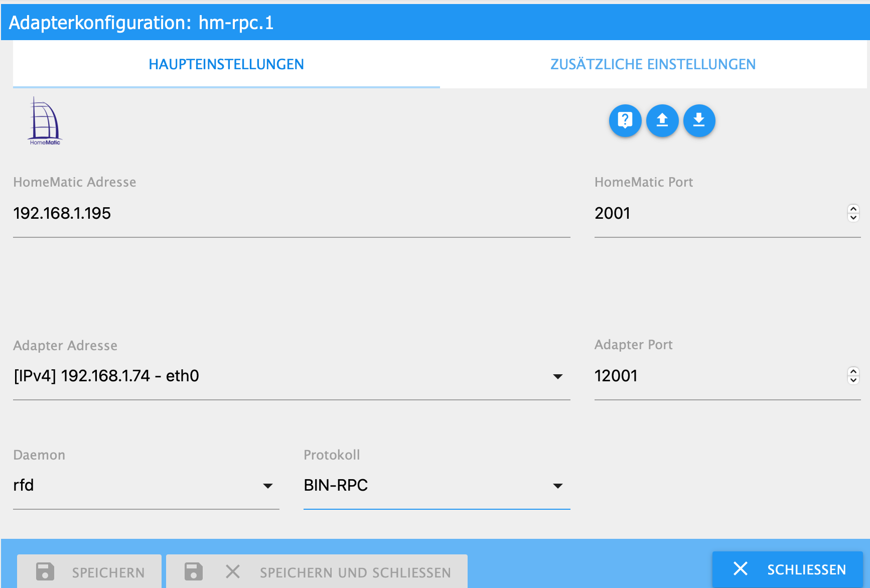870x588 pixels.
Task: Open the Protokoll dropdown showing BIN-RPC
Action: (x=557, y=486)
